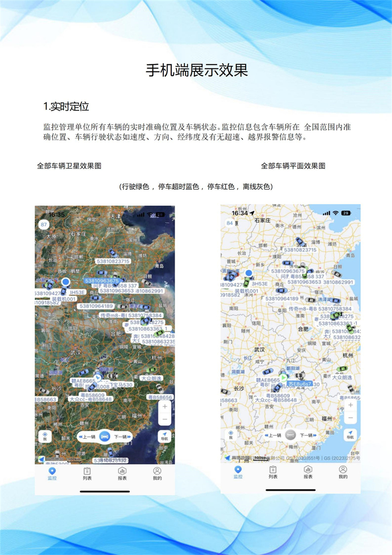
Task: Tap vehicle count badge 84
Action: (x=229, y=223)
